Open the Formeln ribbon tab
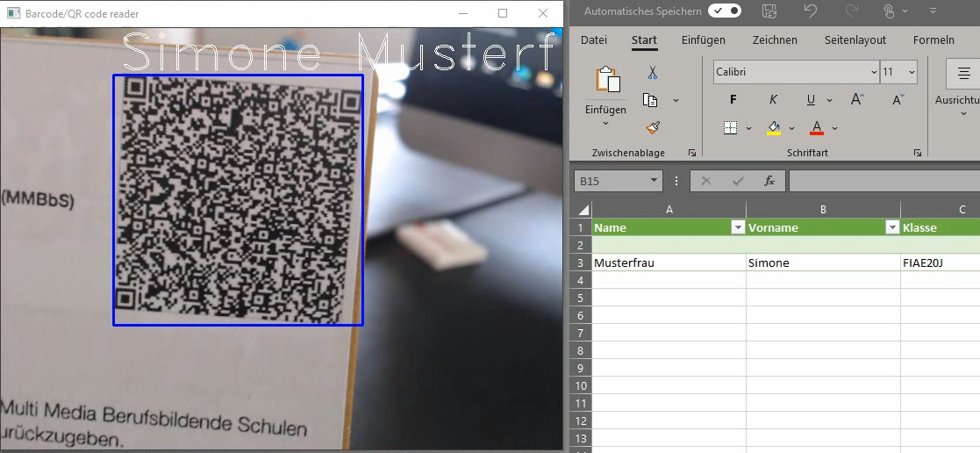980x453 pixels. [934, 40]
